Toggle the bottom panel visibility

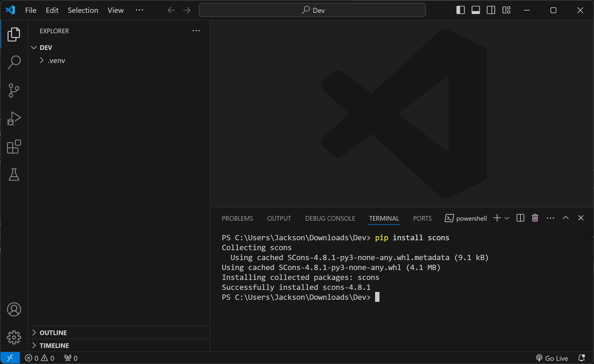point(475,10)
